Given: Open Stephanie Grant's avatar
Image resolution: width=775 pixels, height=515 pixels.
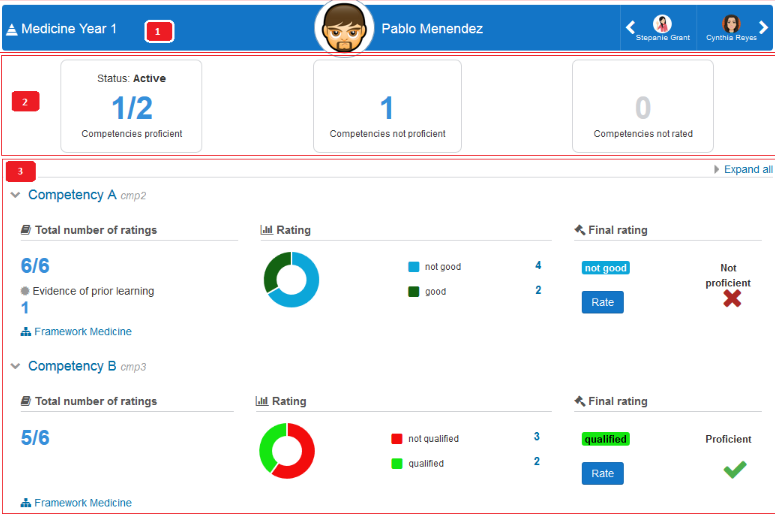Looking at the screenshot, I should 662,24.
